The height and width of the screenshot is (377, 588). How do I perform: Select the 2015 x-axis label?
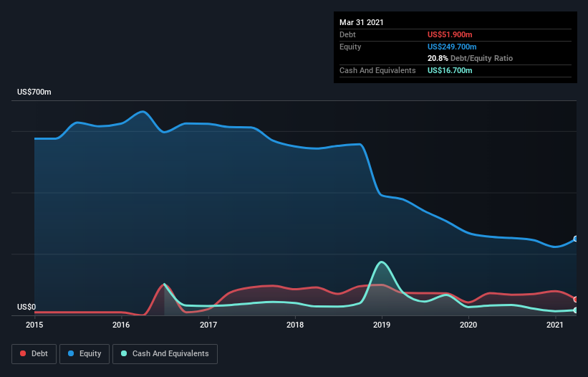34,325
